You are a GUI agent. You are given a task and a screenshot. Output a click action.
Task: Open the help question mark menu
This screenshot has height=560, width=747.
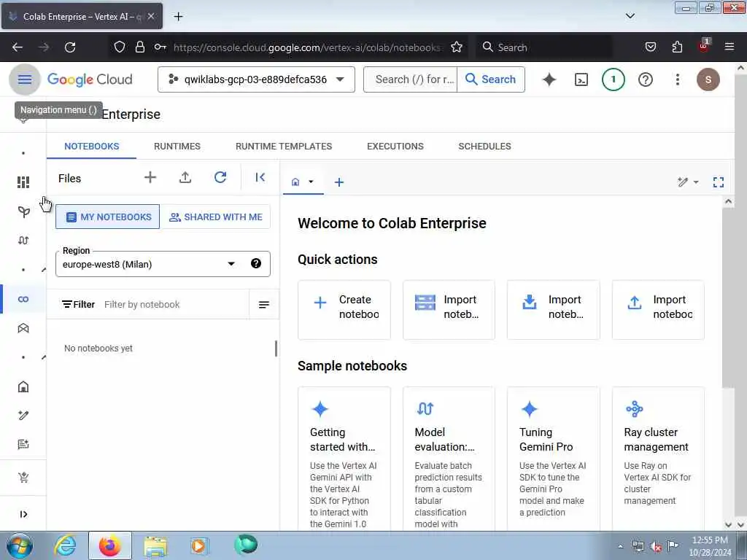point(646,79)
